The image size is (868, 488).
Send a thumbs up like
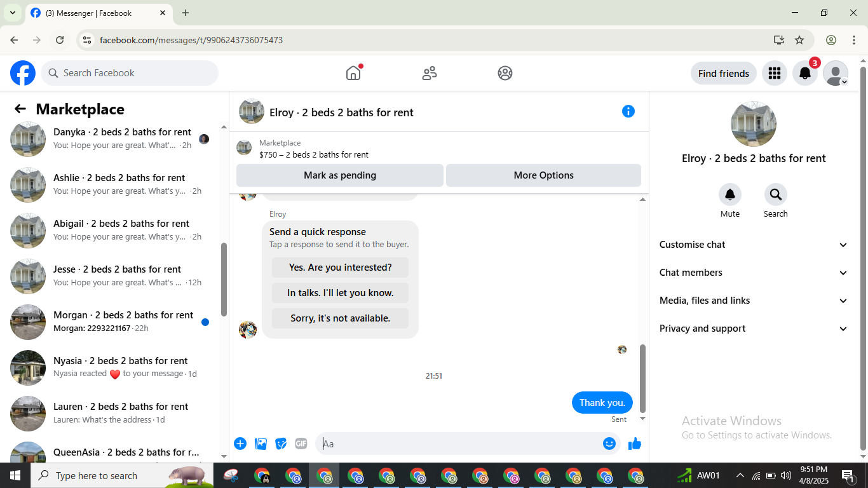pos(634,444)
